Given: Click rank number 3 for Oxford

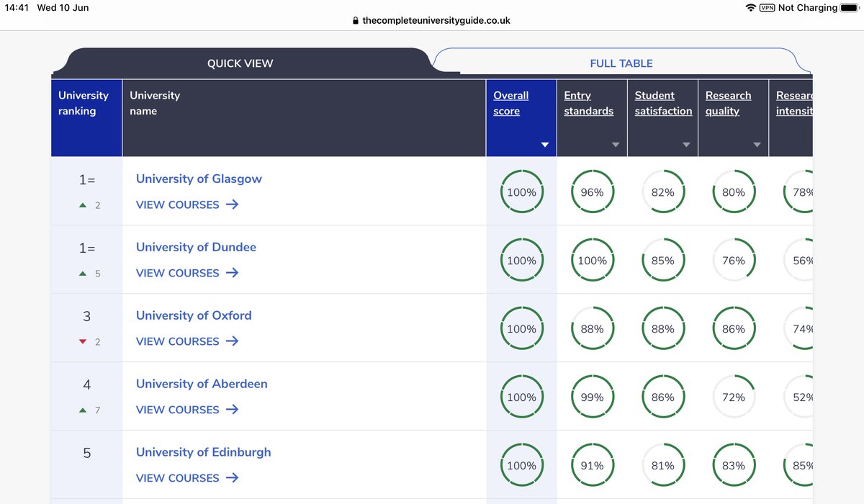Looking at the screenshot, I should click(86, 316).
